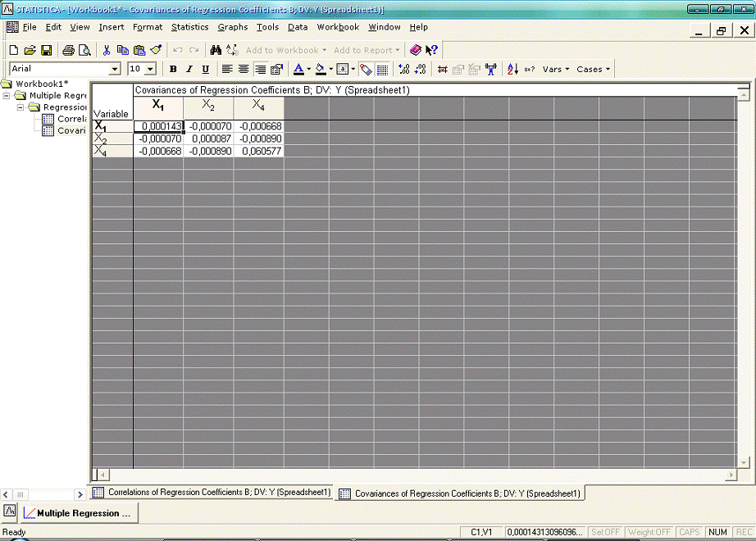This screenshot has width=756, height=541.
Task: Click the Save file icon
Action: pos(47,50)
